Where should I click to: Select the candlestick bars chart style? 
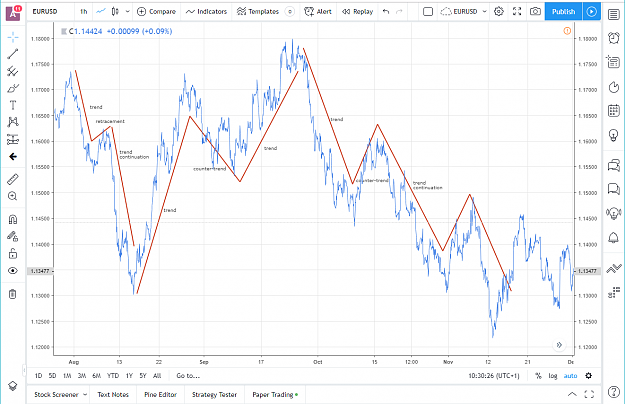(115, 12)
